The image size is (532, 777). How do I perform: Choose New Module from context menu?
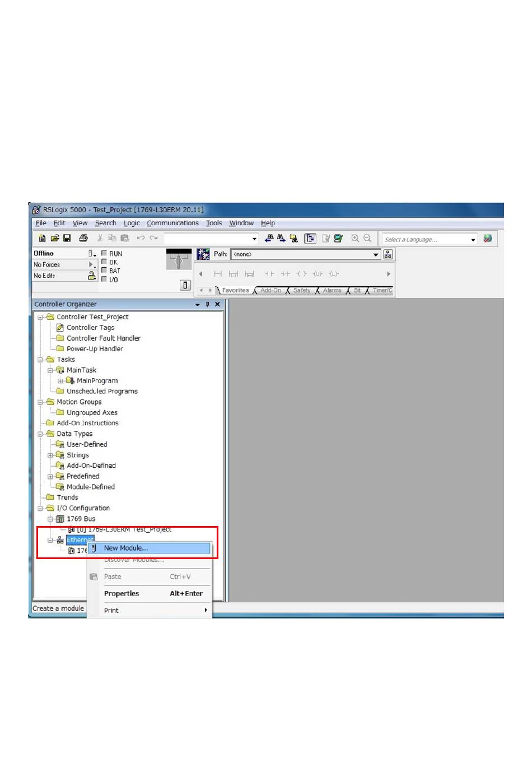pyautogui.click(x=149, y=548)
